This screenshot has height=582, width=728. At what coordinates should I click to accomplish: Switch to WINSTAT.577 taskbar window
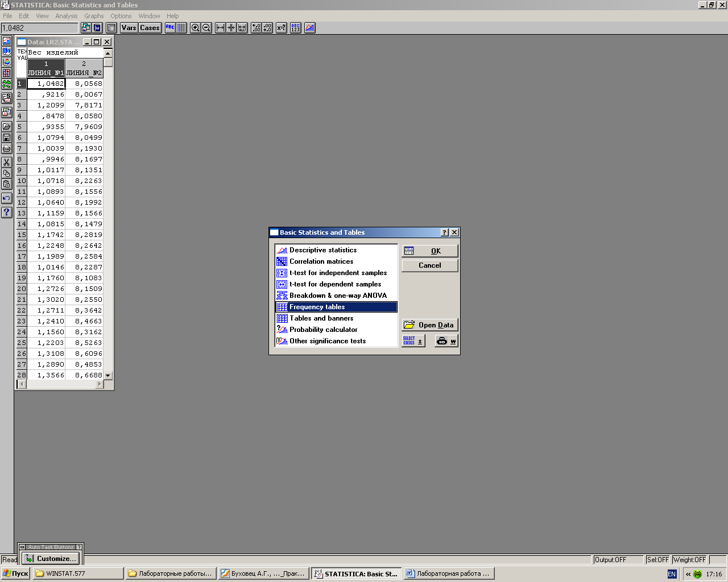click(x=78, y=573)
